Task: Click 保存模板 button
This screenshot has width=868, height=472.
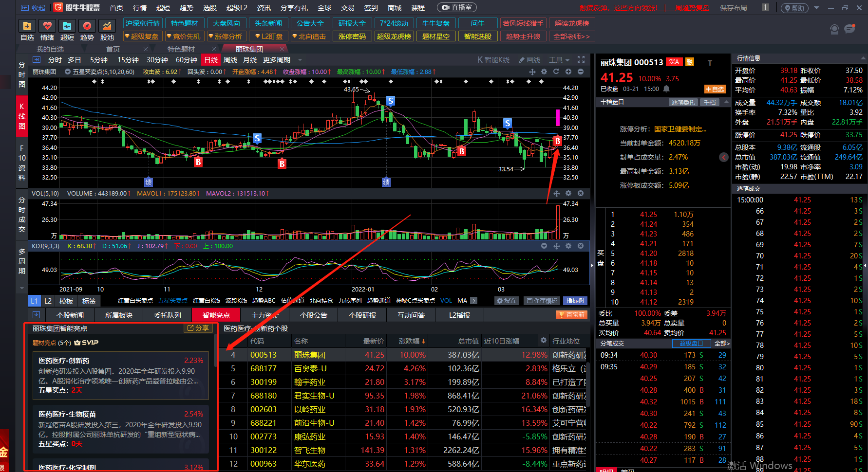Action: click(x=542, y=301)
